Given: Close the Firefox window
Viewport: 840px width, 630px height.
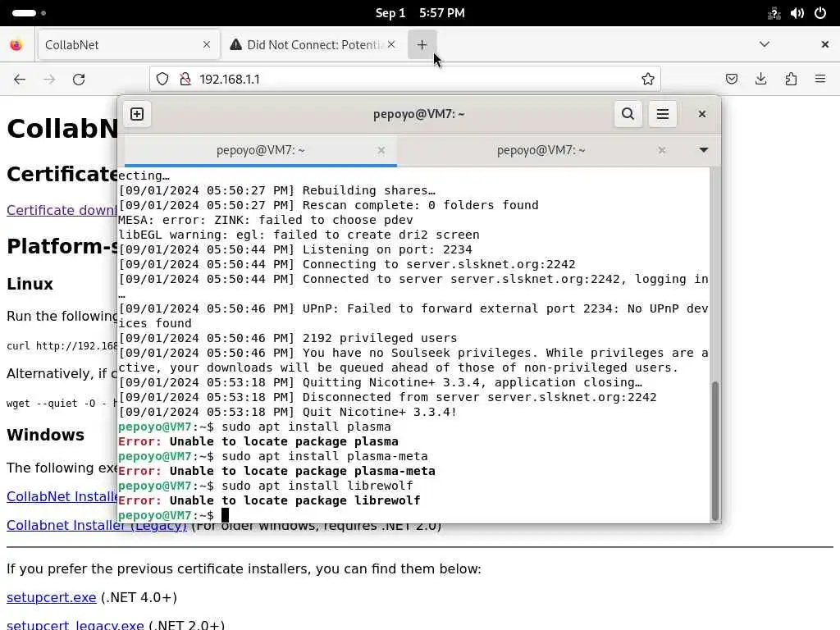Looking at the screenshot, I should point(825,44).
